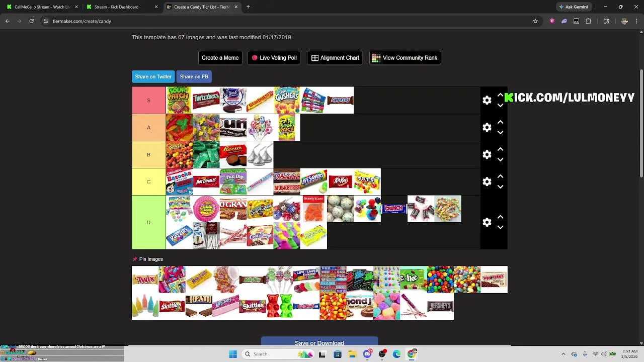Image resolution: width=644 pixels, height=362 pixels.
Task: Select the Whoppers candy image
Action: click(494, 280)
